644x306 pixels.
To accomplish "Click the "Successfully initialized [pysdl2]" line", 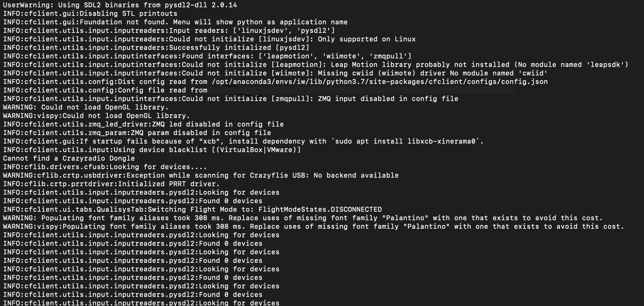I will point(156,48).
